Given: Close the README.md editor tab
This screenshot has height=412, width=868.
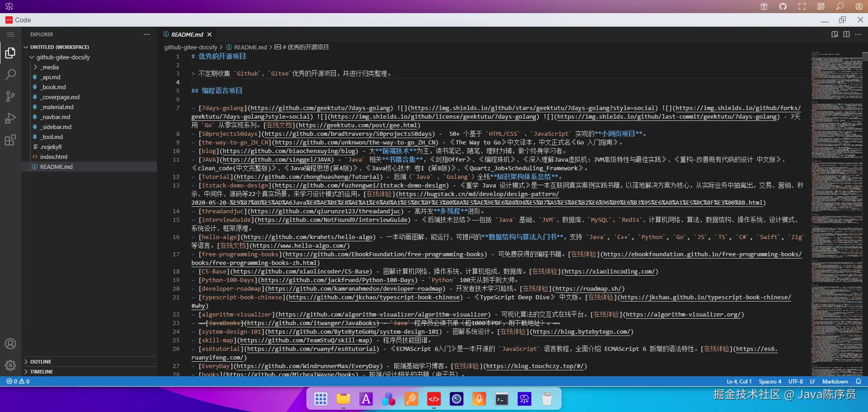Looking at the screenshot, I should tap(210, 34).
